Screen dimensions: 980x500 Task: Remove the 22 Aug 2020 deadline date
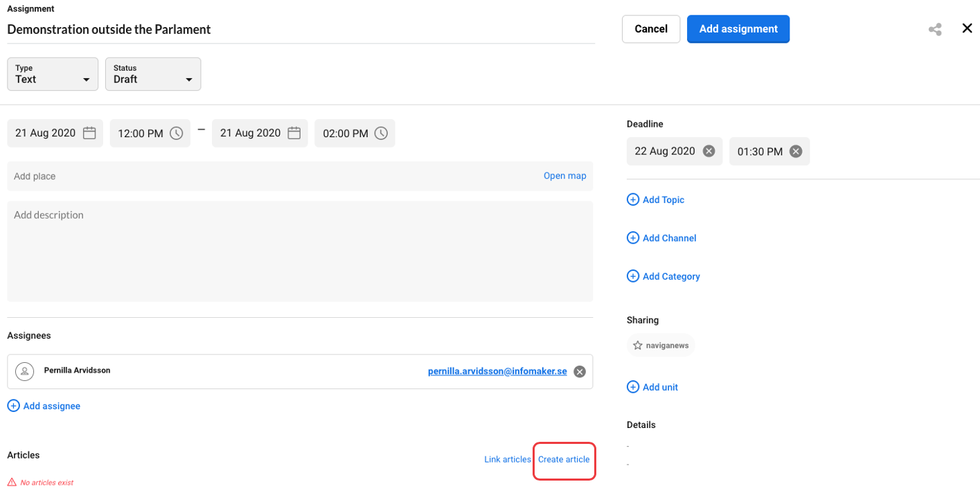709,150
